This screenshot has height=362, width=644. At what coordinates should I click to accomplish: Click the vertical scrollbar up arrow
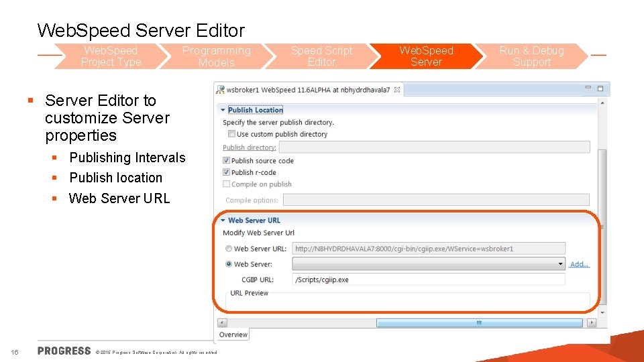click(602, 103)
